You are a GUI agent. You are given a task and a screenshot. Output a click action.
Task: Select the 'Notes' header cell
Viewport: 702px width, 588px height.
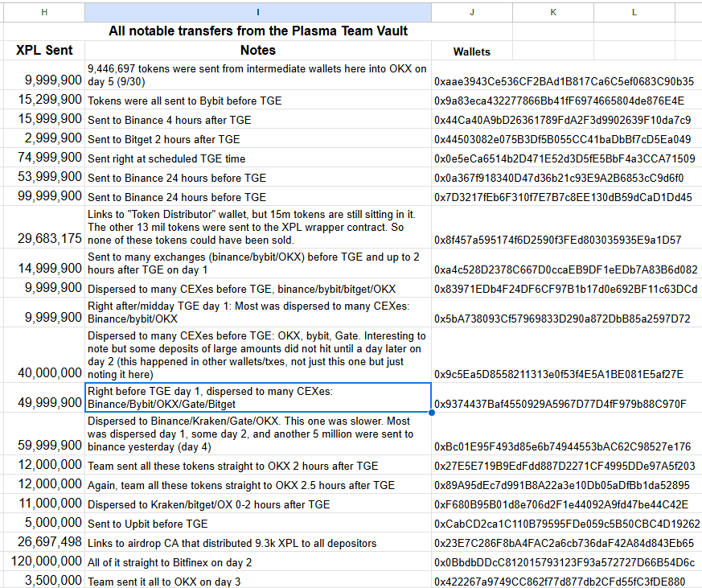point(258,50)
